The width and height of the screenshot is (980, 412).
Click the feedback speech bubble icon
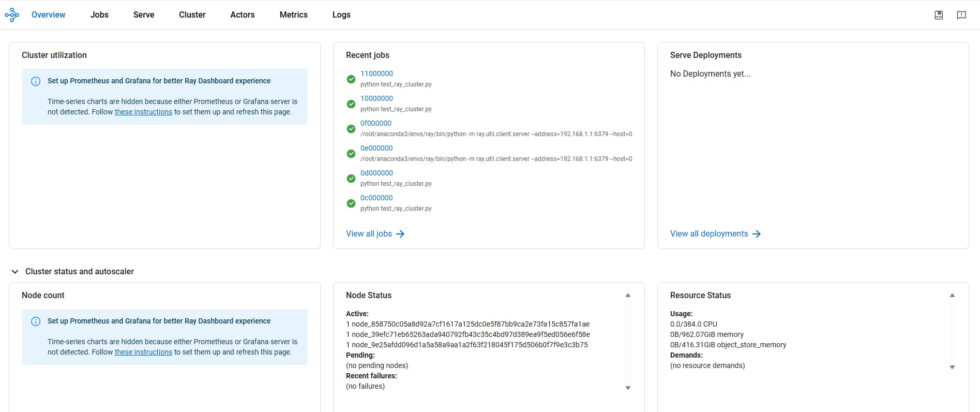(x=961, y=15)
